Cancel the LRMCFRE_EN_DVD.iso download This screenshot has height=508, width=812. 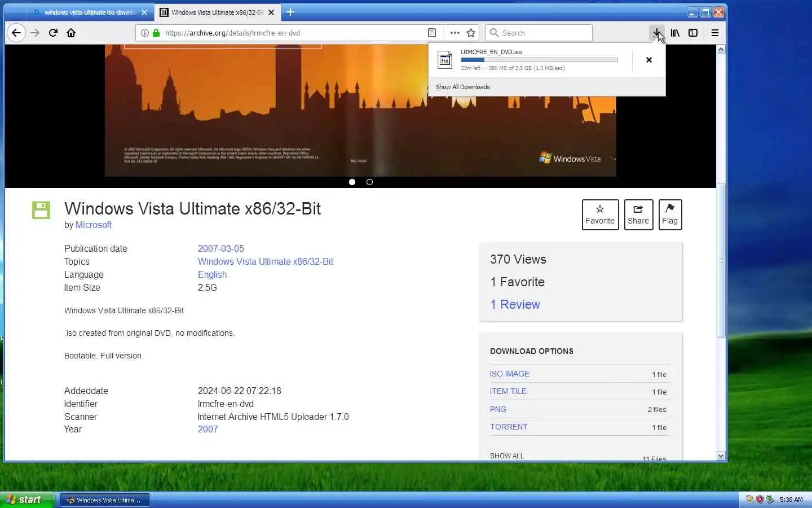tap(649, 60)
